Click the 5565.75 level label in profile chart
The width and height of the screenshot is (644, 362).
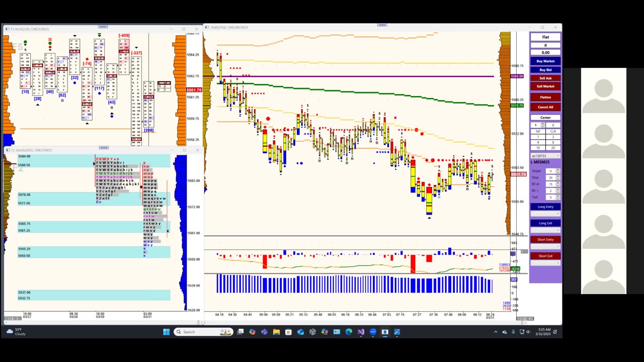point(24,223)
